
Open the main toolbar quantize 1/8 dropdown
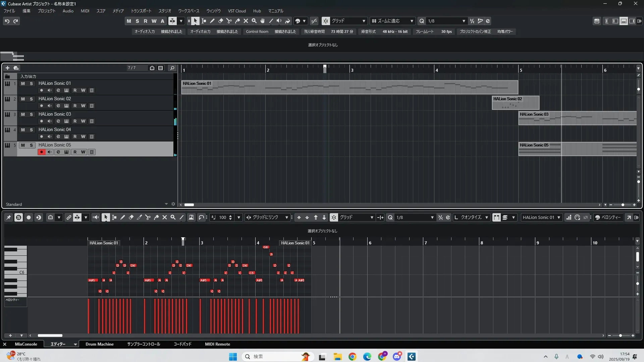coord(464,21)
